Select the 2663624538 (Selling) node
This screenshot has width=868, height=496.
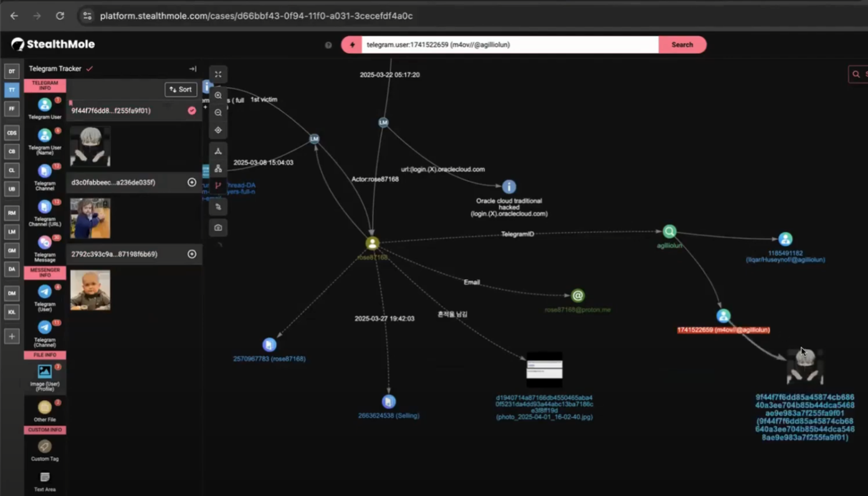click(x=389, y=402)
